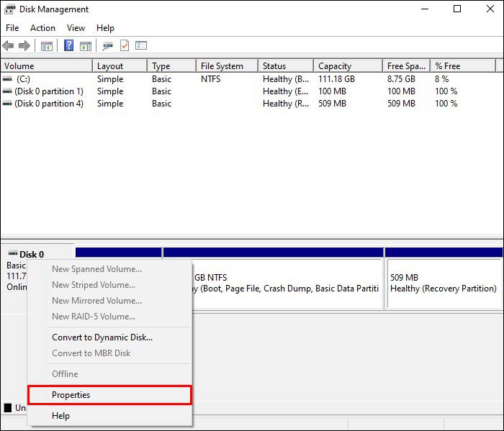The image size is (504, 431).
Task: Select the 509 MB Recovery Partition block
Action: click(x=443, y=283)
